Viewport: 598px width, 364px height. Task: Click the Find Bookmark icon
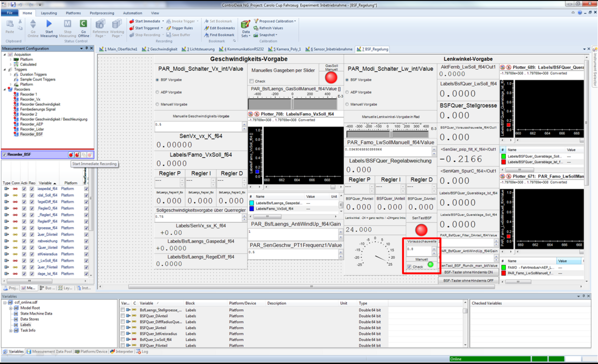[x=206, y=35]
